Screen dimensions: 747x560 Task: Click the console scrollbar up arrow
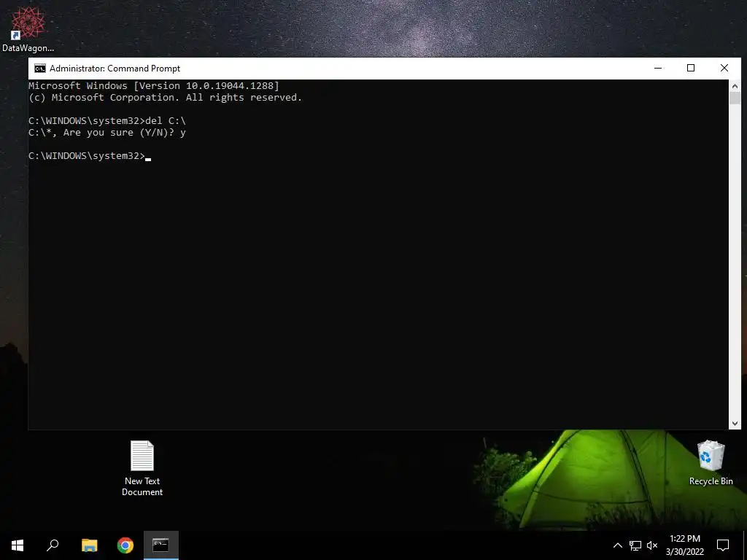click(x=735, y=86)
